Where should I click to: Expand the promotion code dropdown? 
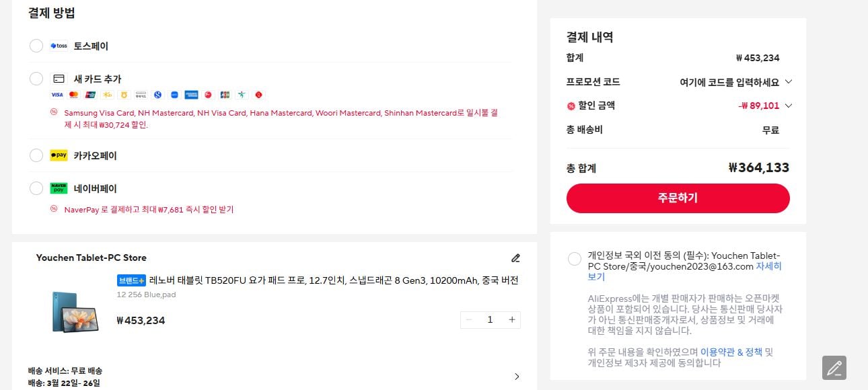[x=789, y=82]
